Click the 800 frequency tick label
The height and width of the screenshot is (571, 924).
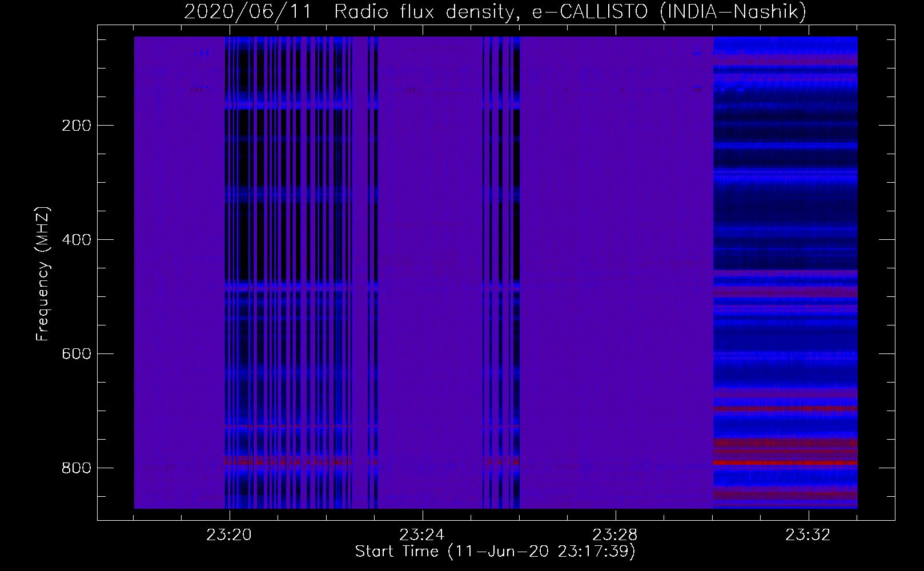click(76, 468)
